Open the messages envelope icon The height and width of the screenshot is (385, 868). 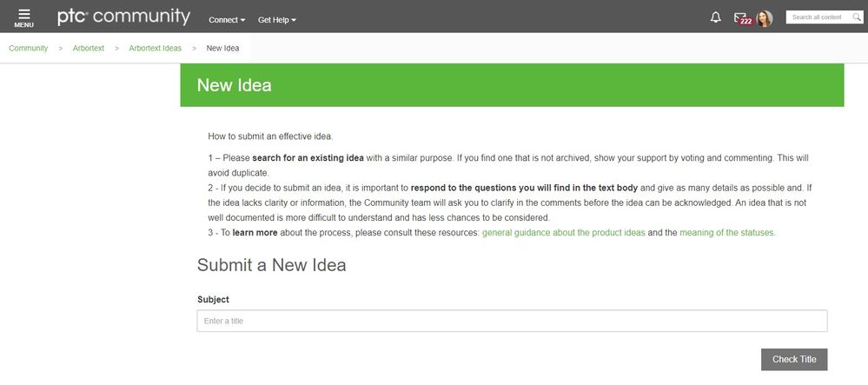tap(739, 17)
